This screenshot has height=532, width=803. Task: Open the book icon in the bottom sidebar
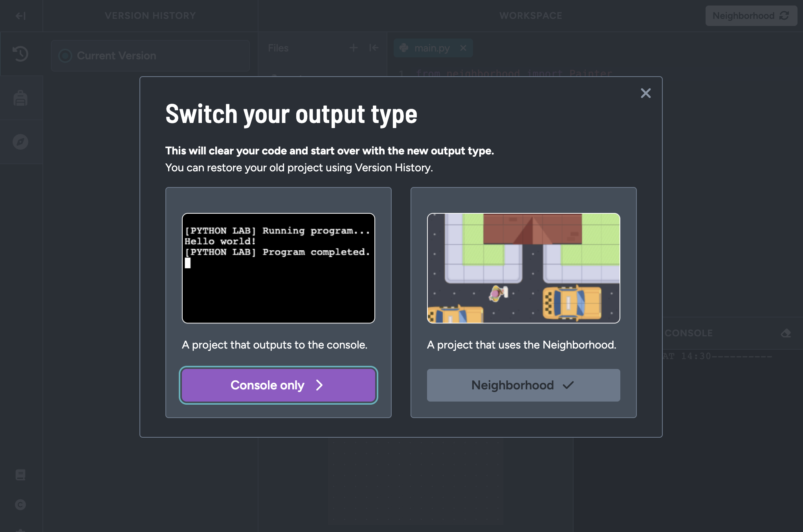click(20, 475)
